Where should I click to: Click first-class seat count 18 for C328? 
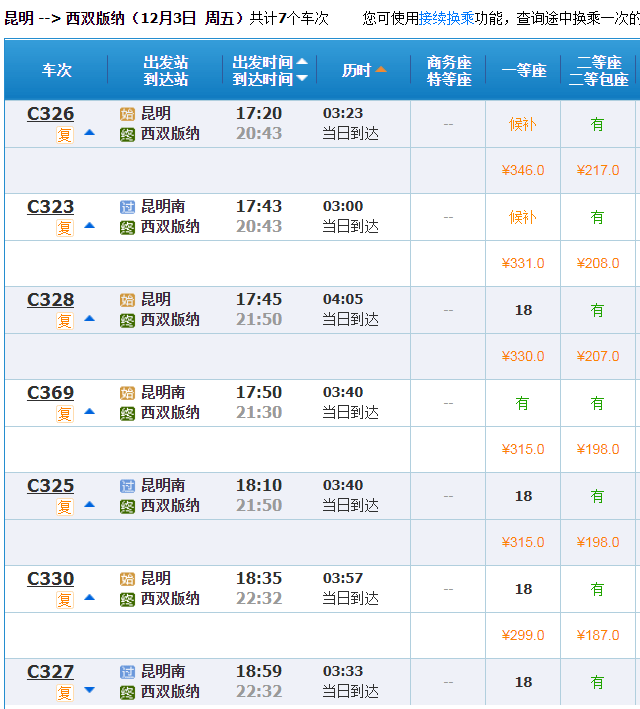(x=523, y=310)
